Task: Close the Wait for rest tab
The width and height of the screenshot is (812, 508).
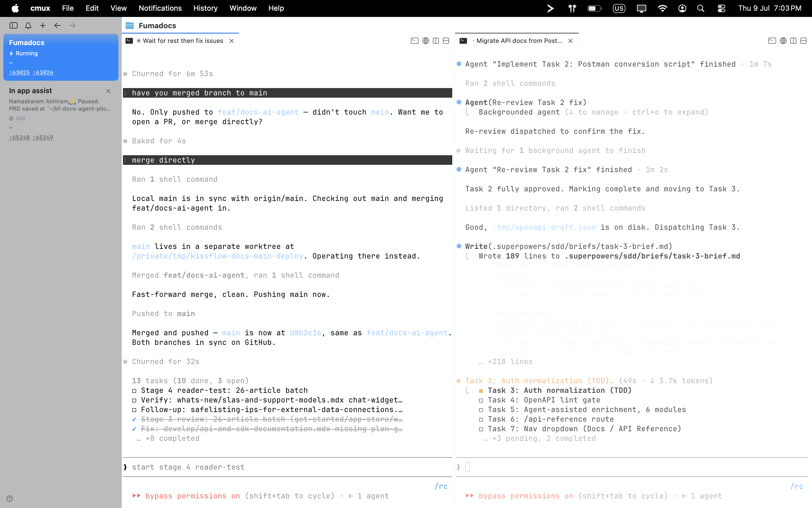Action: [x=231, y=41]
